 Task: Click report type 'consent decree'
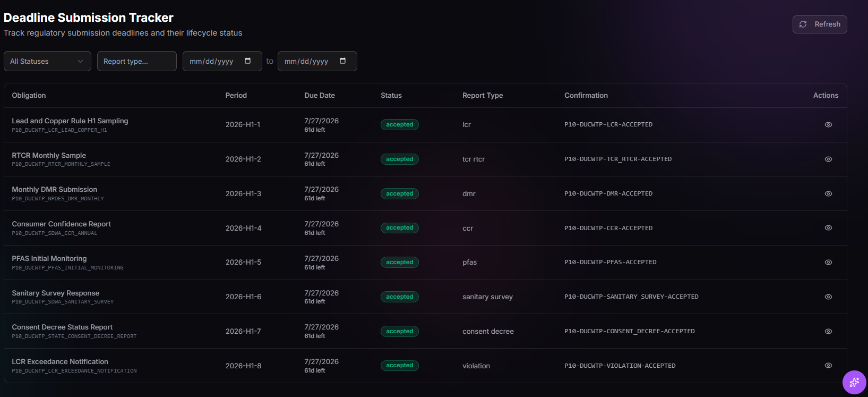pyautogui.click(x=488, y=332)
